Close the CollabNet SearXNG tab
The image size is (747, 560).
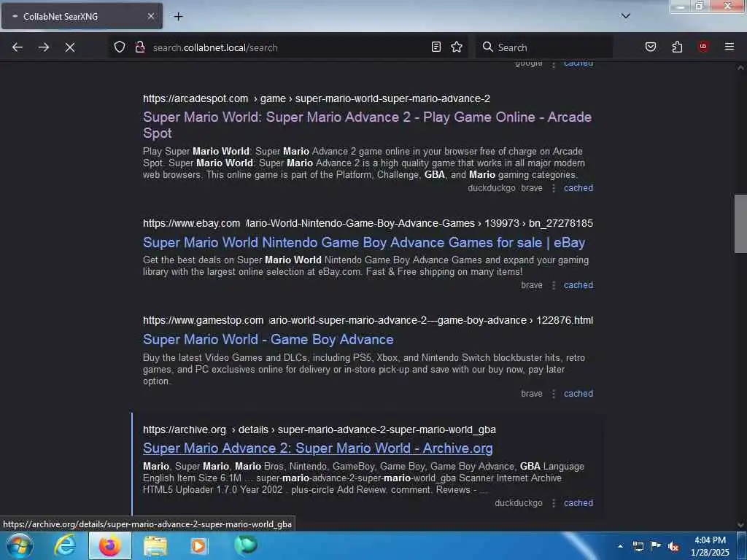pos(151,16)
